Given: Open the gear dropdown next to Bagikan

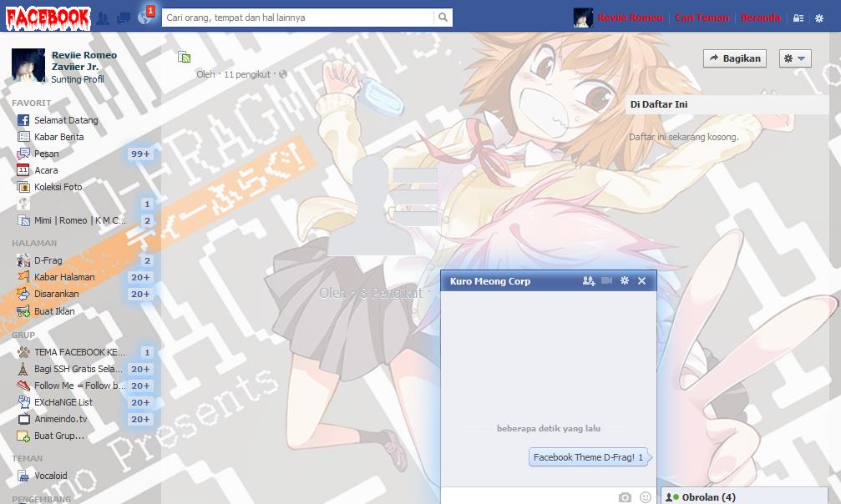Looking at the screenshot, I should pyautogui.click(x=795, y=58).
